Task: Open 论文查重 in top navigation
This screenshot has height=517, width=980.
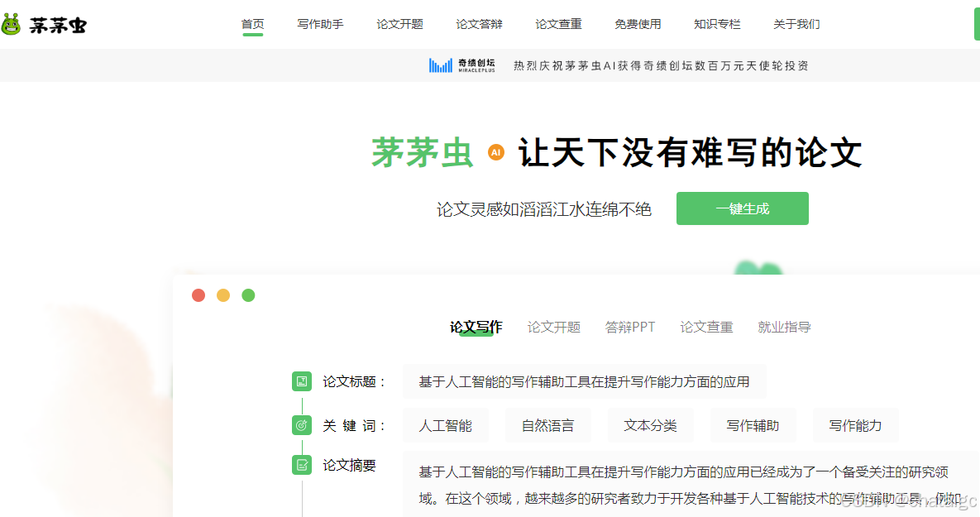Action: click(559, 24)
